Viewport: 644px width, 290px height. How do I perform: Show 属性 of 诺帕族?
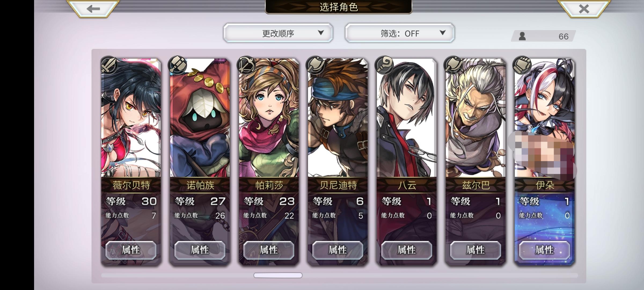pyautogui.click(x=200, y=250)
